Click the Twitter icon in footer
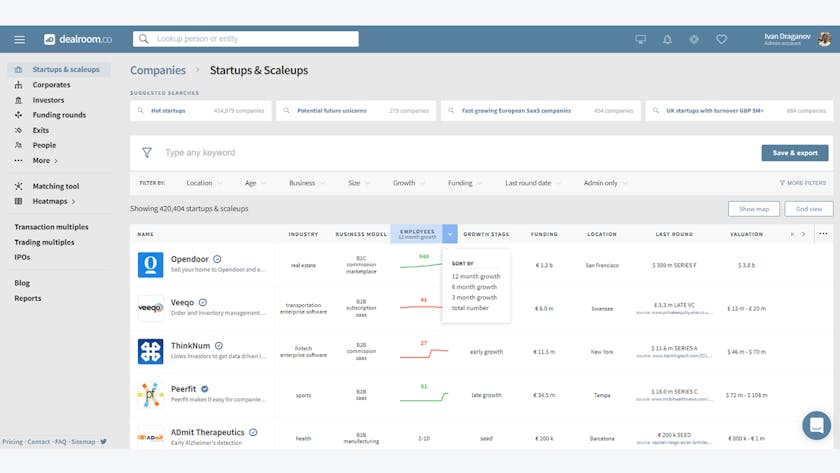The width and height of the screenshot is (840, 473). pyautogui.click(x=103, y=441)
